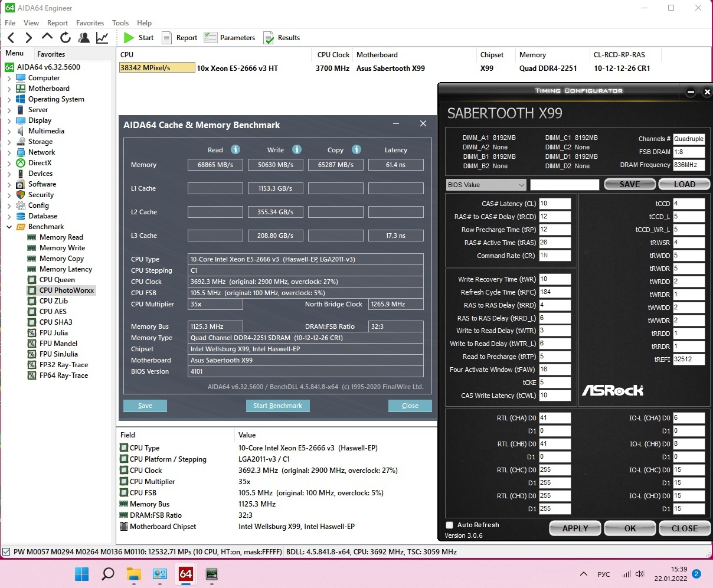
Task: Toggle the CPU Multiplier field checkbox
Action: coord(124,482)
